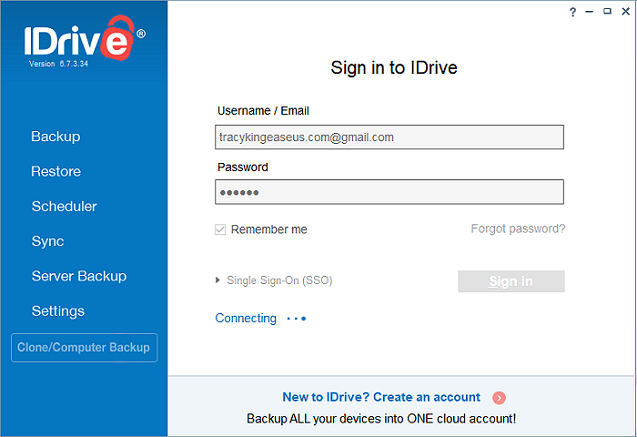Click New to IDrive? Create an account

[381, 397]
